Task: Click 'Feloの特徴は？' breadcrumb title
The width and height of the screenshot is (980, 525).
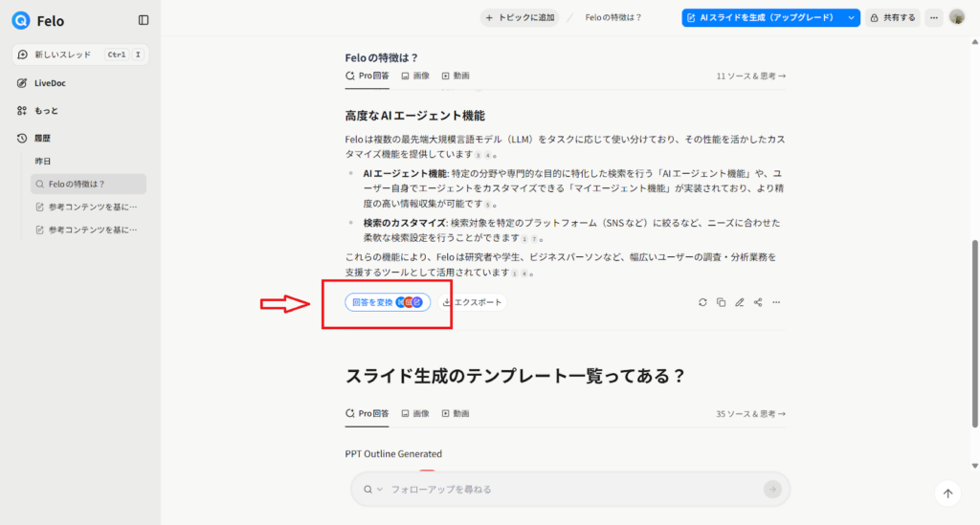Action: [613, 17]
